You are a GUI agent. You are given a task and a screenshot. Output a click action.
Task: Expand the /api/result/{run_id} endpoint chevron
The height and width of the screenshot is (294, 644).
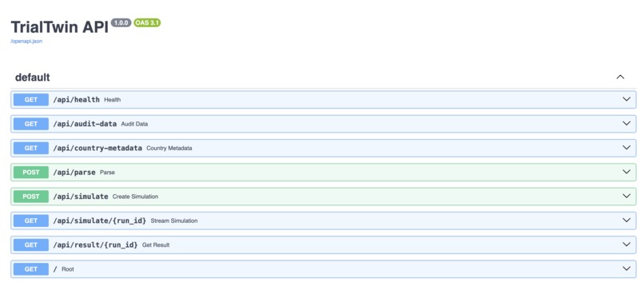click(626, 244)
